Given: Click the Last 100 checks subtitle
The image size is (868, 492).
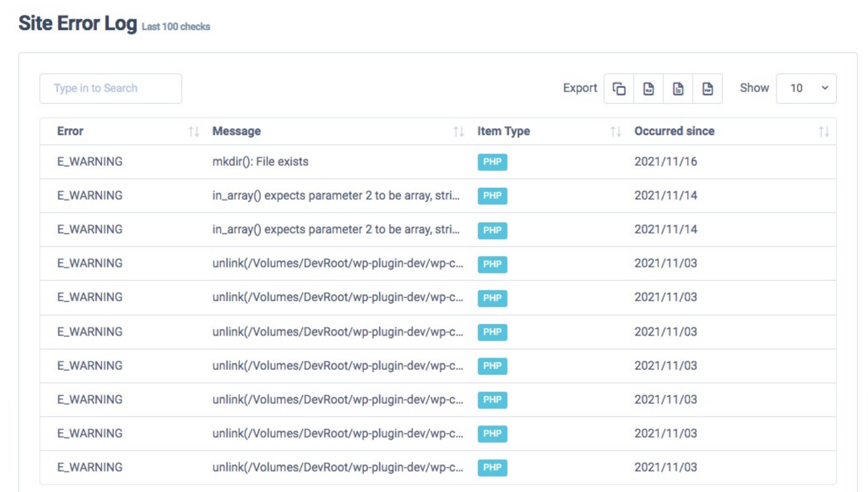Looking at the screenshot, I should click(176, 27).
